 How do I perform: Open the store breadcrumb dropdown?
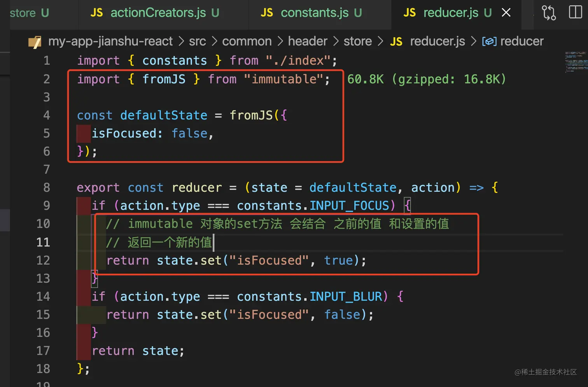coord(357,41)
